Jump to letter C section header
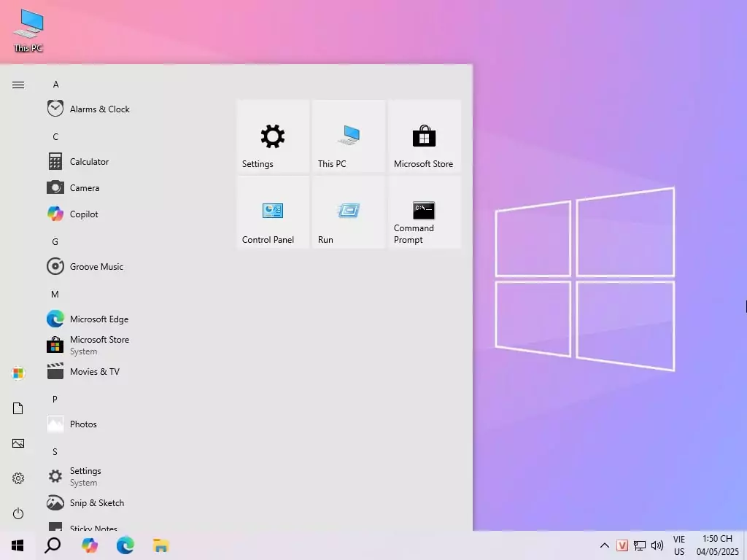The width and height of the screenshot is (747, 560). click(55, 136)
